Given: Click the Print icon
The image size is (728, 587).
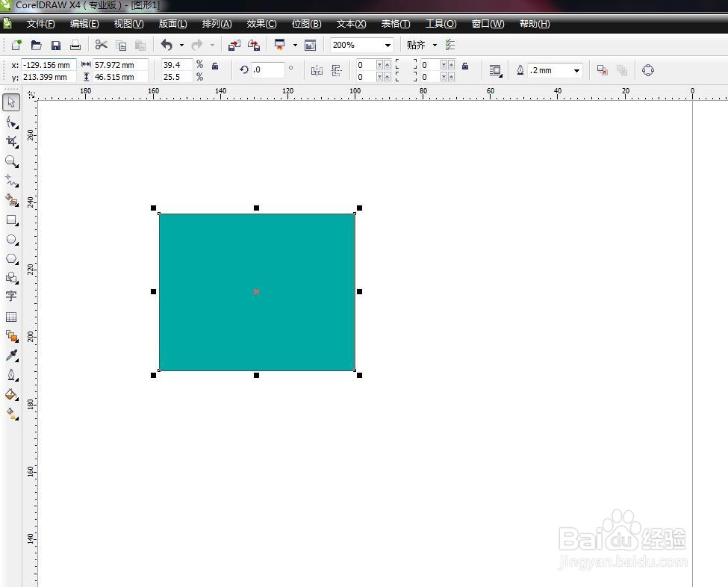Looking at the screenshot, I should (x=75, y=45).
